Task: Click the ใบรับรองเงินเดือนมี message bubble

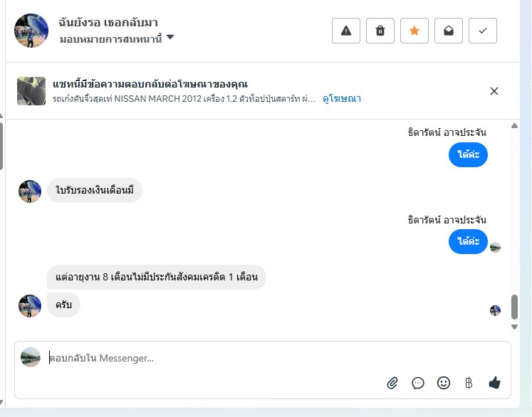Action: point(95,191)
